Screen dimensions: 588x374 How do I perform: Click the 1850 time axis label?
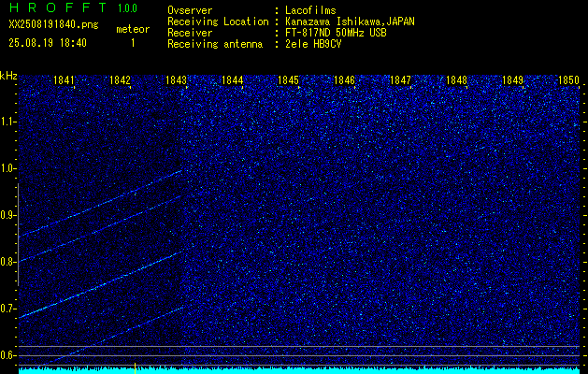[x=569, y=79]
